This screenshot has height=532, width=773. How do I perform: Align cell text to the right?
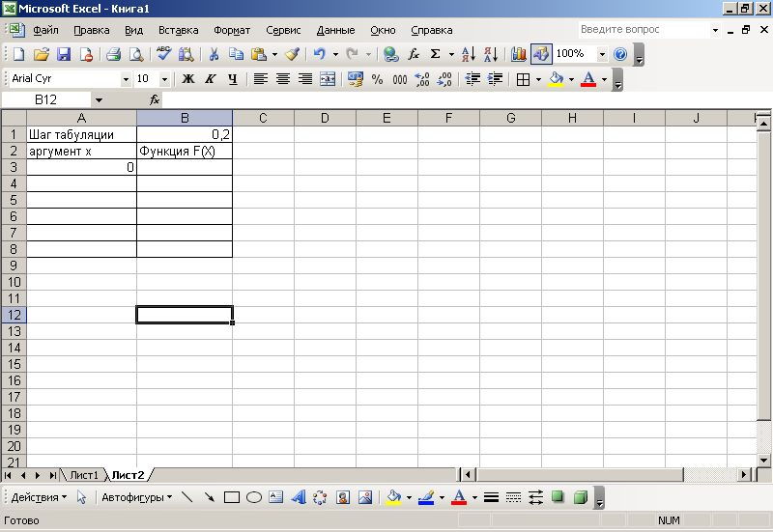pyautogui.click(x=305, y=79)
